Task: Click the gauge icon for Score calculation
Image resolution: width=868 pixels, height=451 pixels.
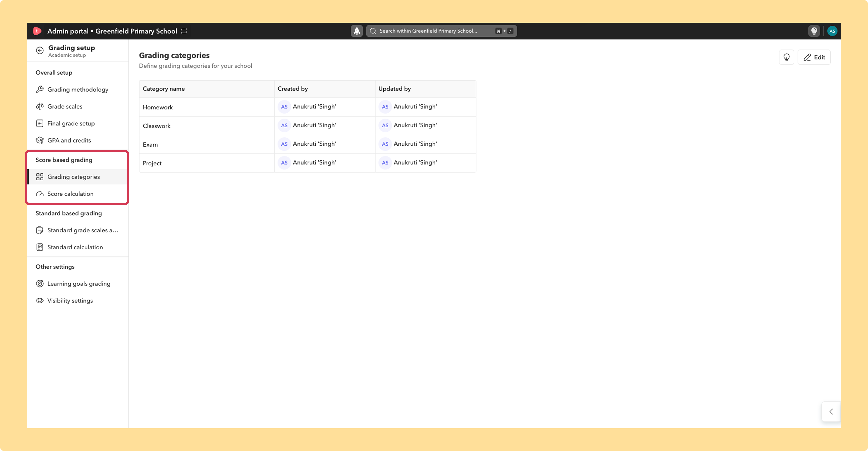Action: pyautogui.click(x=40, y=194)
